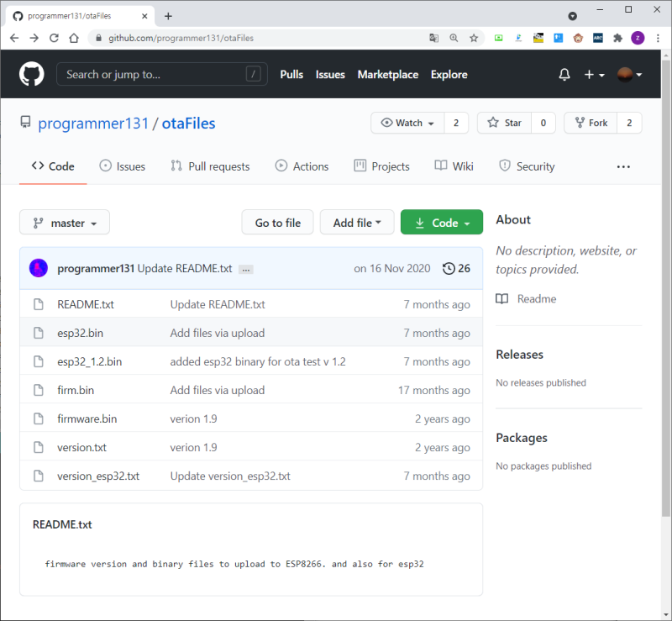This screenshot has width=672, height=621.
Task: Click the fork icon on the Fork button
Action: [x=580, y=123]
